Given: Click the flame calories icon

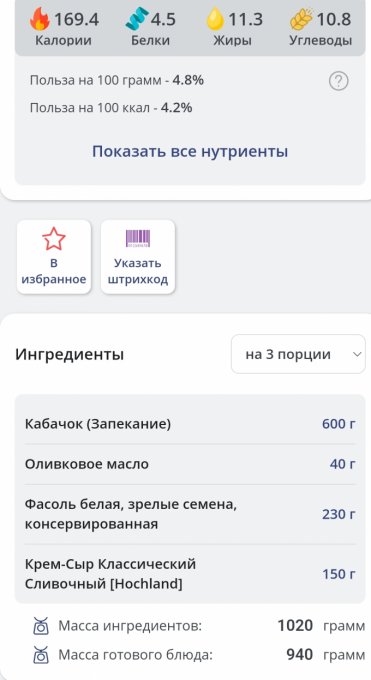Looking at the screenshot, I should point(40,20).
